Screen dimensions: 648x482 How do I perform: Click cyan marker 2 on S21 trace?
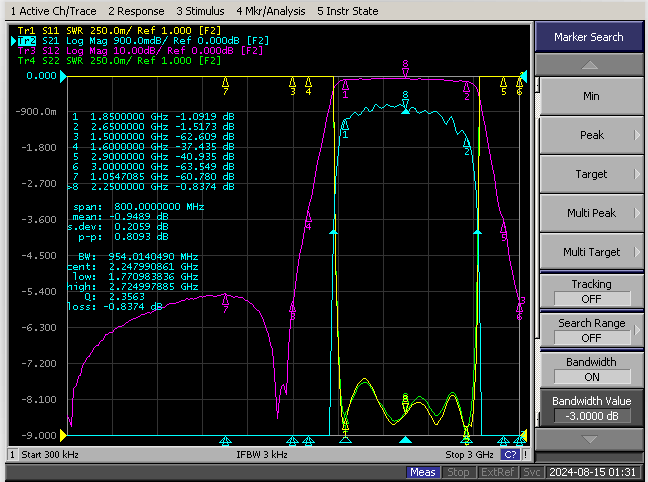pos(467,146)
